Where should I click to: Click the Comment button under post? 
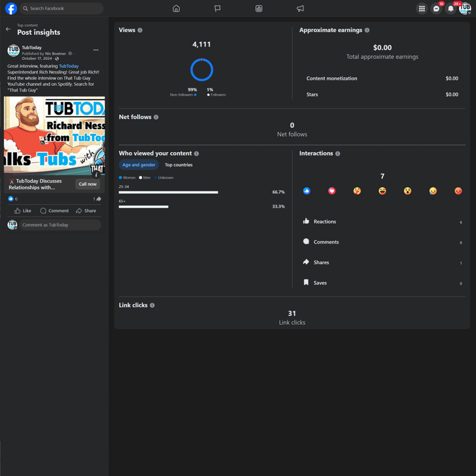click(54, 211)
